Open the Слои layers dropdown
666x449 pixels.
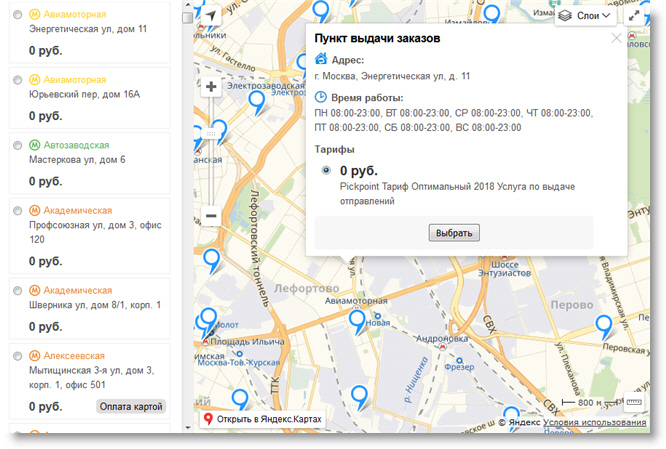[x=585, y=16]
